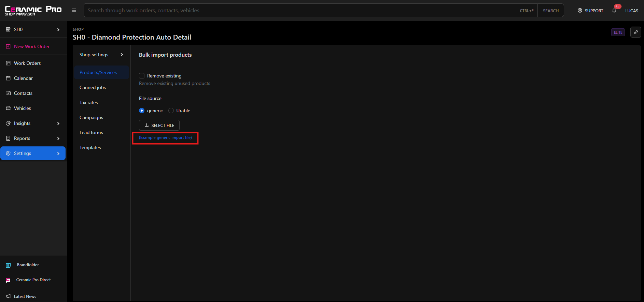
Task: Click the Insights pie chart icon
Action: click(8, 123)
